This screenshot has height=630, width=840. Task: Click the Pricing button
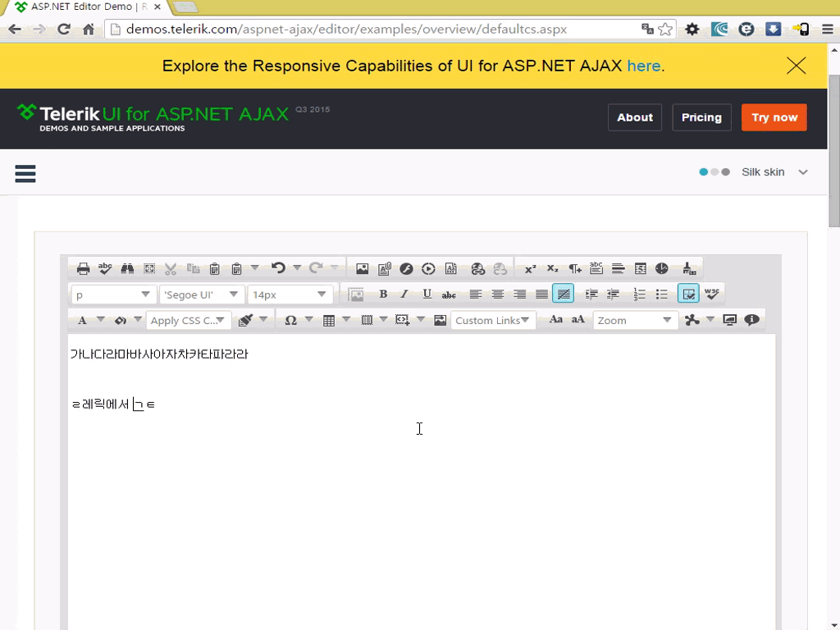(x=701, y=117)
